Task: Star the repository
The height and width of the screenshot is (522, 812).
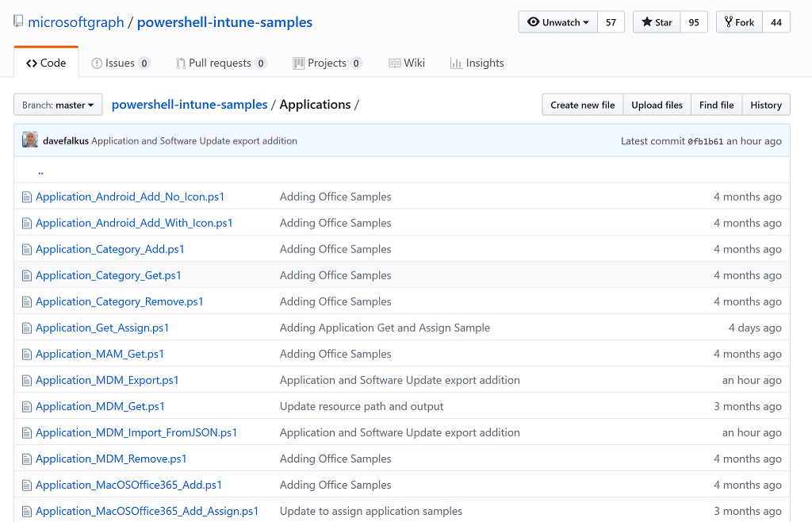Action: [657, 22]
